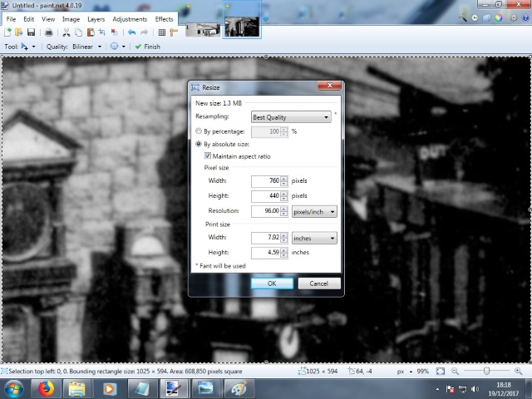This screenshot has width=532, height=399.
Task: Click the Print icon
Action: pyautogui.click(x=48, y=32)
